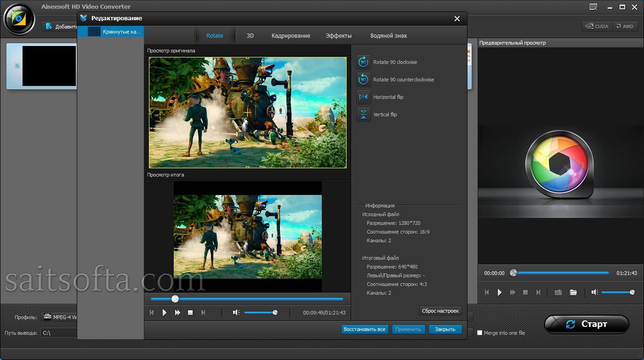This screenshot has width=644, height=360.
Task: Toggle CUDA acceleration button
Action: 597,26
